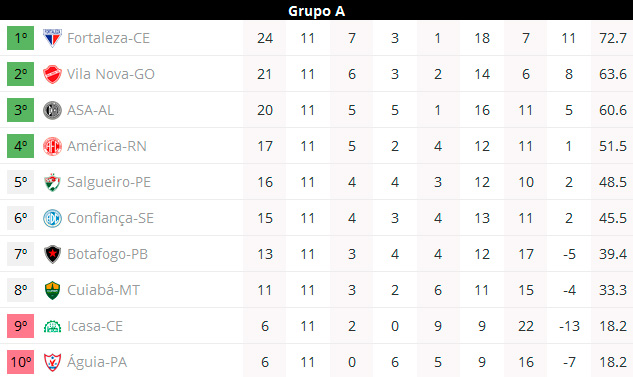Click the green 1º position badge
This screenshot has width=633, height=377.
click(21, 38)
